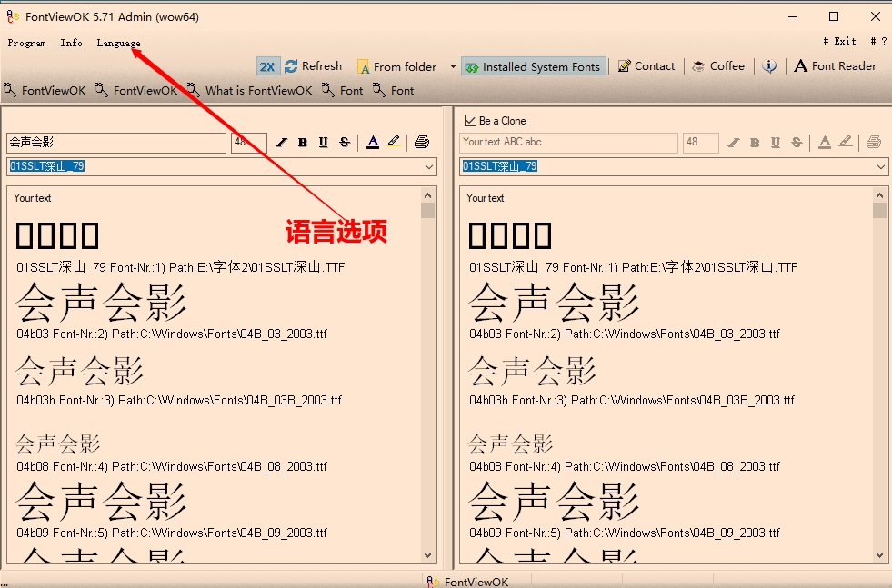
Task: Toggle strikethrough in right pane
Action: (x=797, y=142)
